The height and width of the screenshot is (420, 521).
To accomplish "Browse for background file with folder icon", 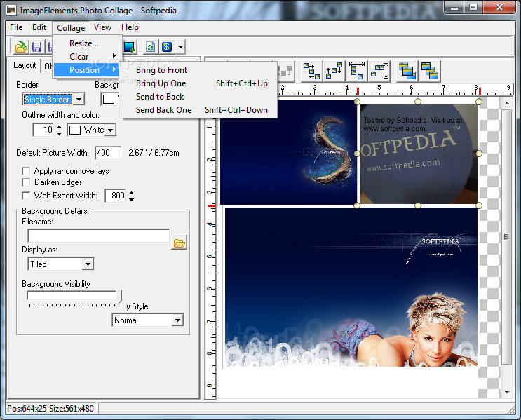I will click(179, 243).
